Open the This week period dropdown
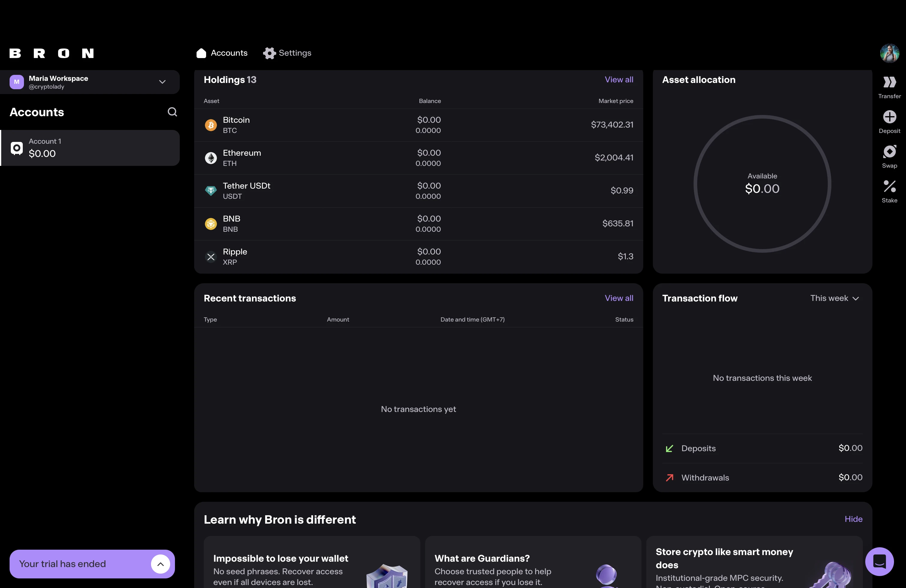906x588 pixels. coord(834,298)
